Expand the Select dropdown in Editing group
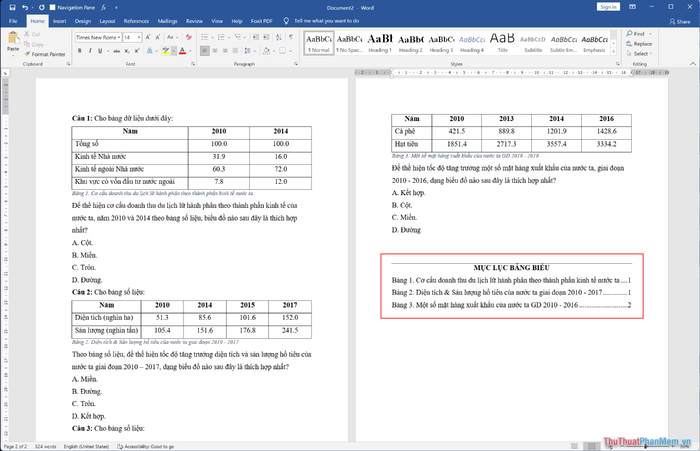Screen dimensions: 700x451 point(641,54)
